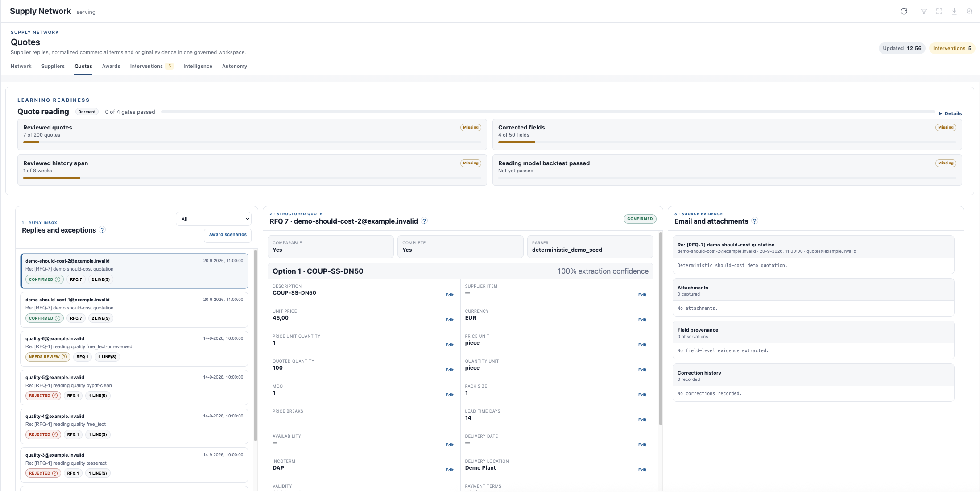The height and width of the screenshot is (492, 980).
Task: Edit the Unit Price field
Action: coord(449,320)
